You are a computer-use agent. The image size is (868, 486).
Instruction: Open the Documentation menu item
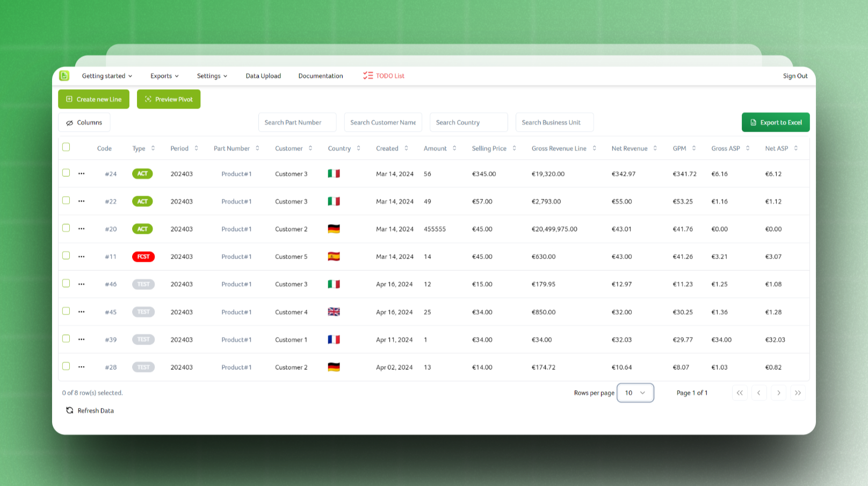321,76
